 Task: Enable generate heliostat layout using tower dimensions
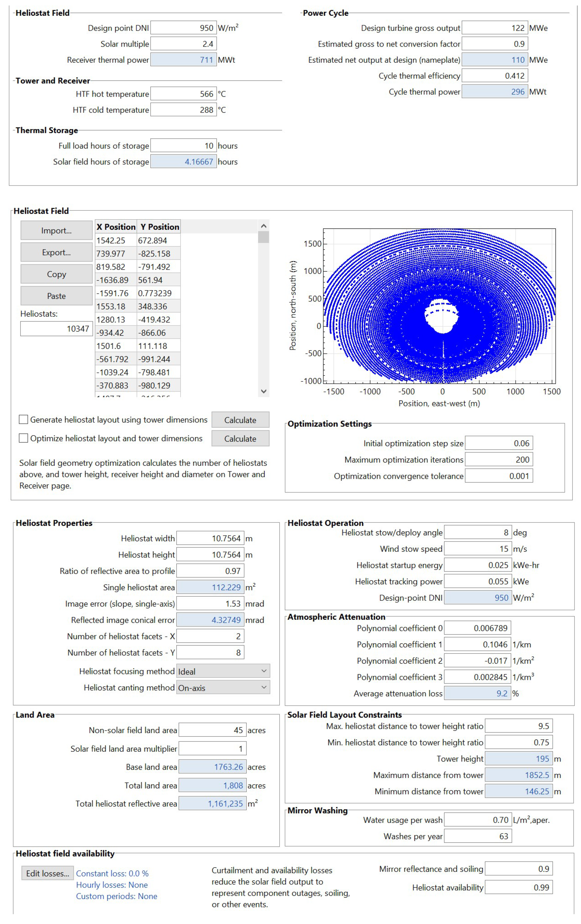(x=23, y=419)
